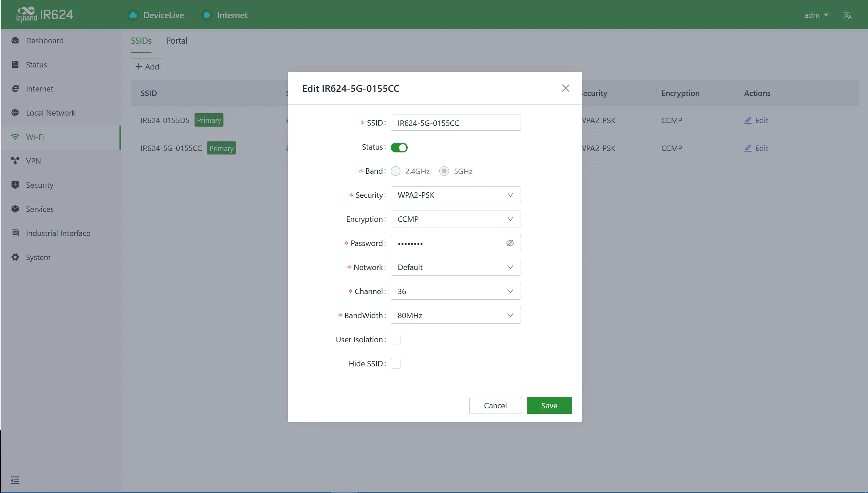
Task: Click the Wi-Fi signal icon in sidebar
Action: pyautogui.click(x=15, y=137)
